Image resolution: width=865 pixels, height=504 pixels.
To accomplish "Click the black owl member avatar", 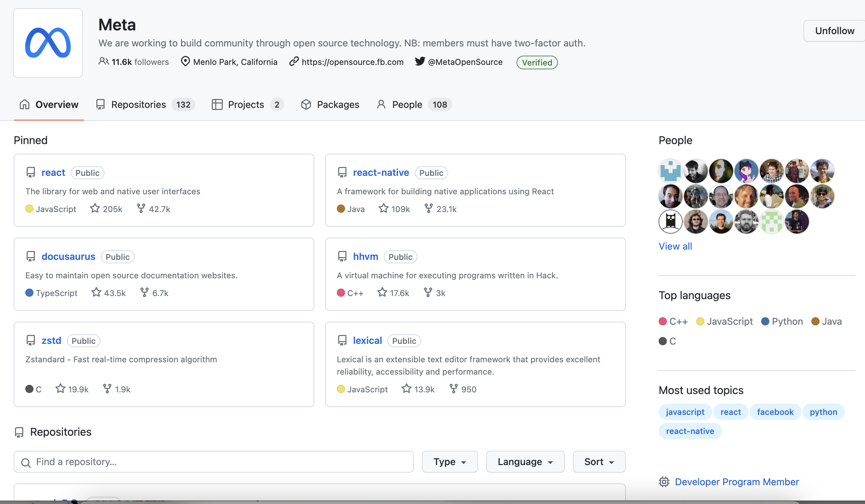I will tap(670, 221).
